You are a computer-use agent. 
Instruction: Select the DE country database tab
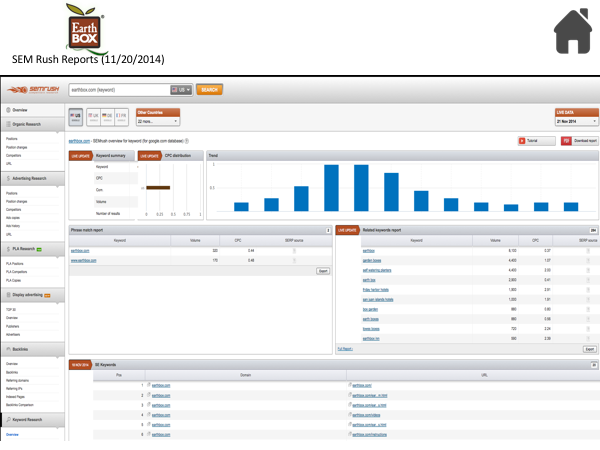coord(108,117)
